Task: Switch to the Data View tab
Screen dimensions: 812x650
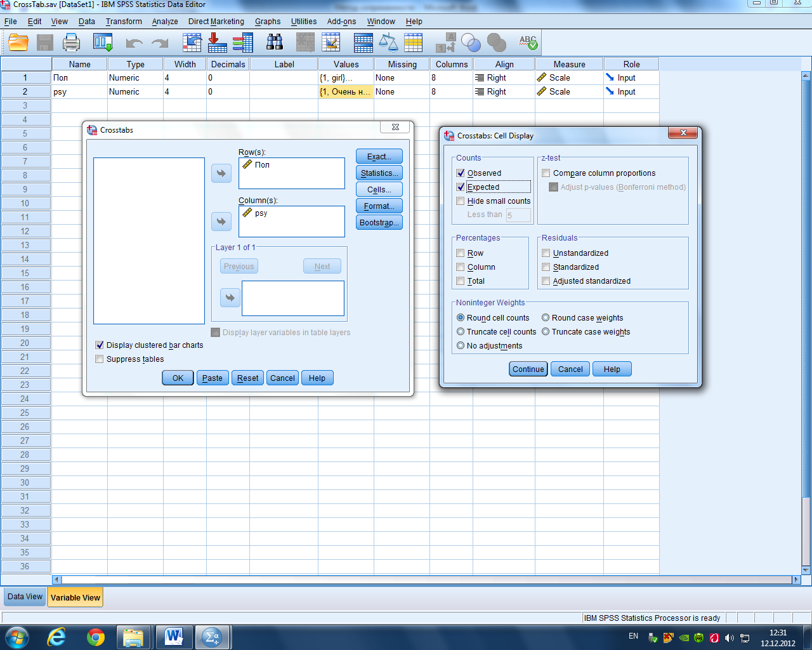Action: (25, 597)
